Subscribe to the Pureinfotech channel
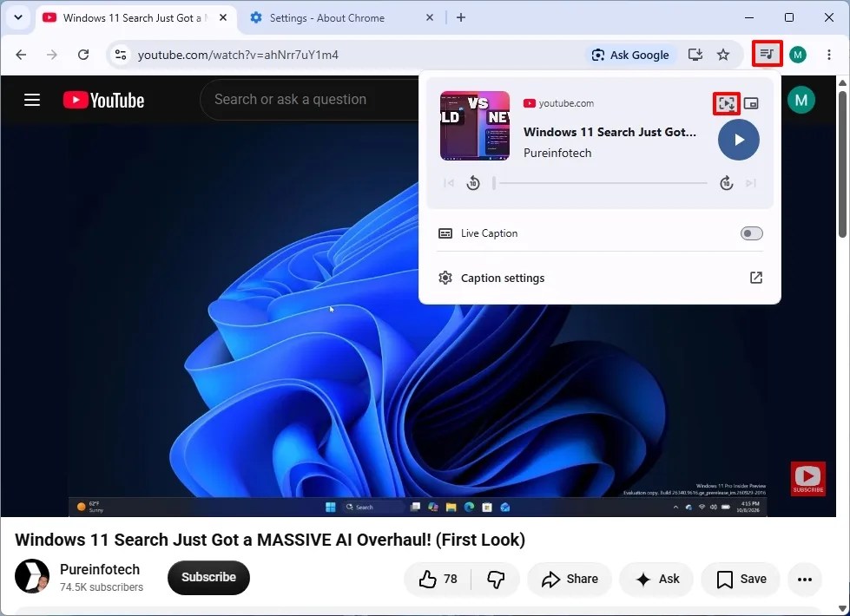The image size is (850, 616). click(208, 578)
